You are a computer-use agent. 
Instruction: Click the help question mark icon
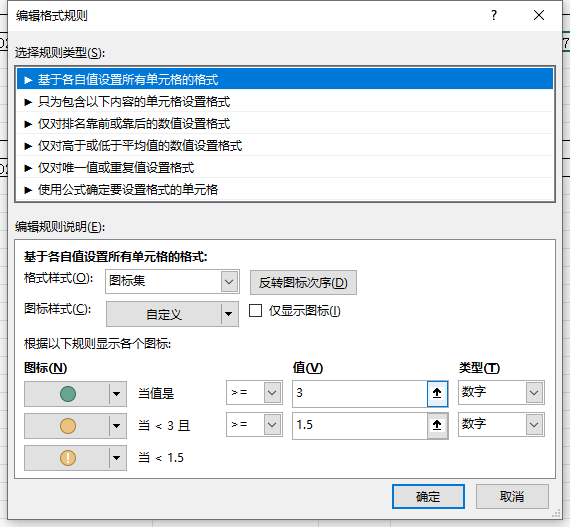tap(494, 15)
